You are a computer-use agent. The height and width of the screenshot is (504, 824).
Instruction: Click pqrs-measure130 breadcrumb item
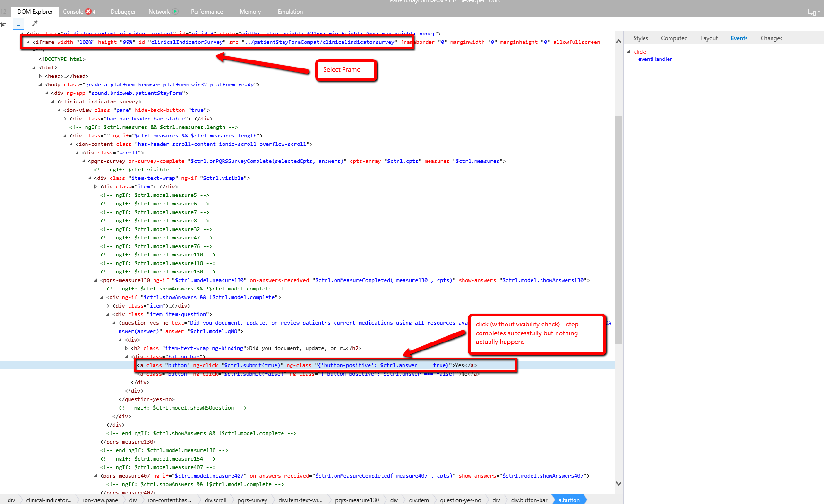(357, 500)
